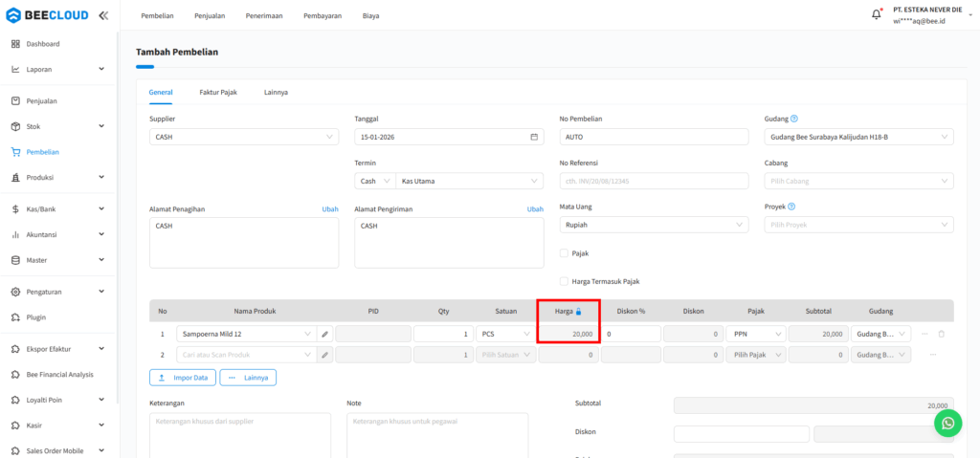Switch to the Lainnya tab
Viewport: 980px width, 458px height.
pos(276,92)
